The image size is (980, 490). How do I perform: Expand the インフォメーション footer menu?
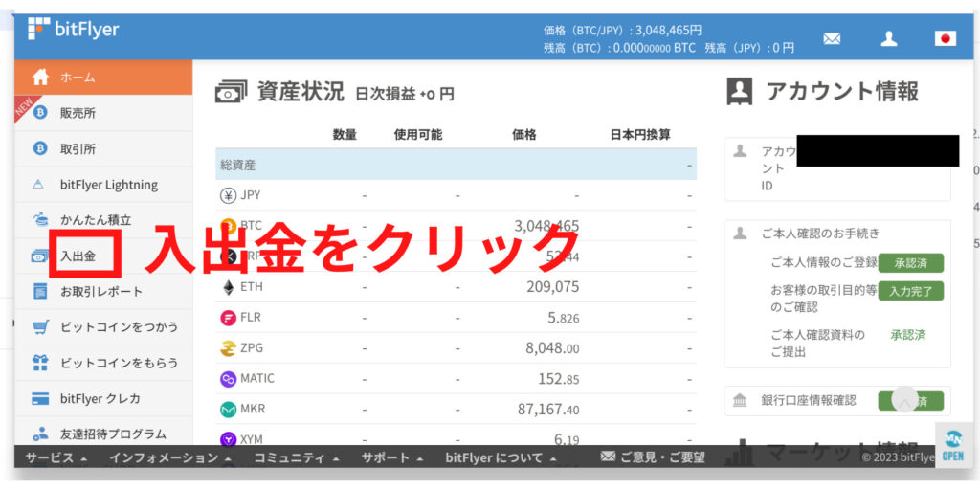(171, 458)
